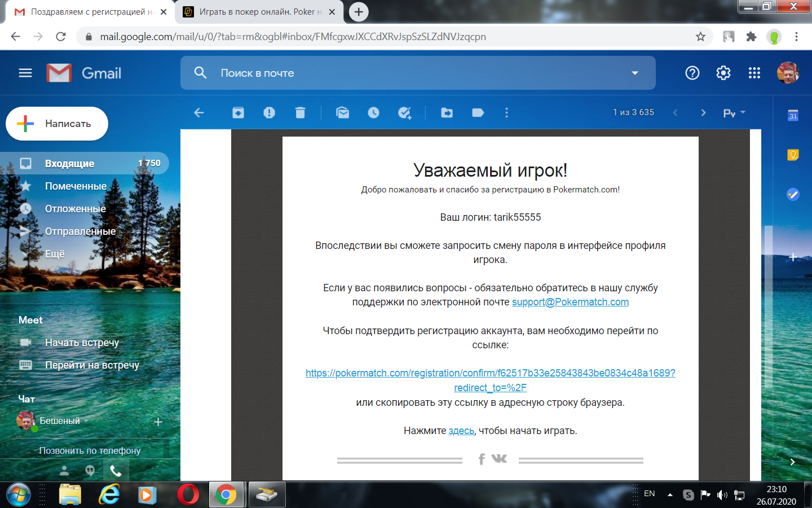The height and width of the screenshot is (508, 812).
Task: Open the Входящие folder
Action: click(69, 164)
